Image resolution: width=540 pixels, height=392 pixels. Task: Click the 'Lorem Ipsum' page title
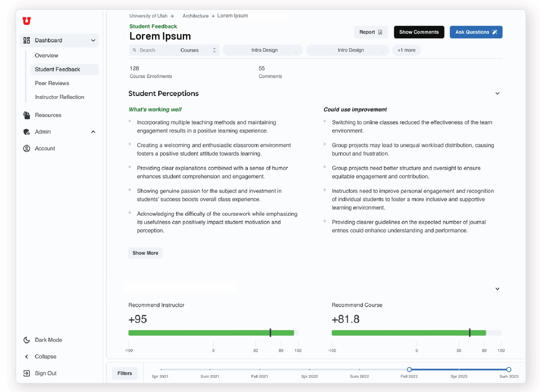160,36
